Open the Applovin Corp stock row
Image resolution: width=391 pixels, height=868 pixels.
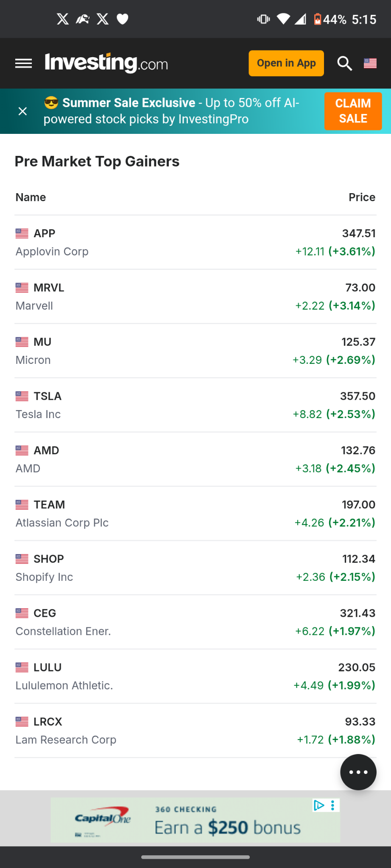tap(195, 242)
